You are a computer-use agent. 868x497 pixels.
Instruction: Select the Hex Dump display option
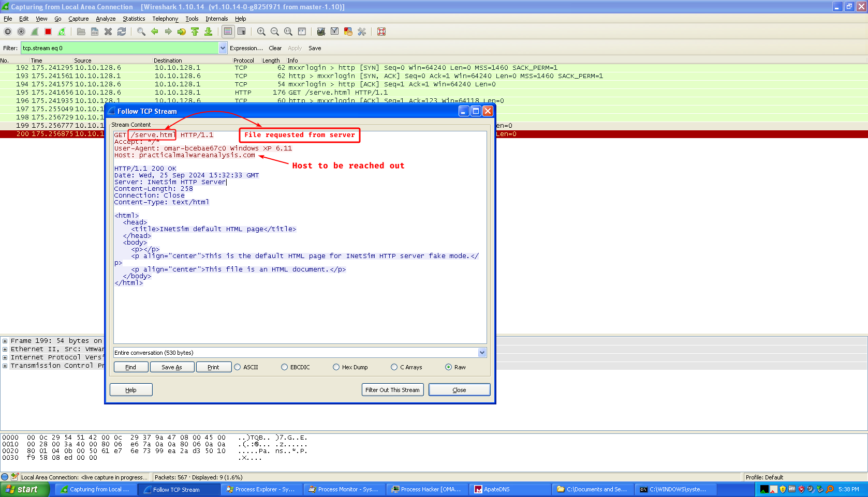336,367
